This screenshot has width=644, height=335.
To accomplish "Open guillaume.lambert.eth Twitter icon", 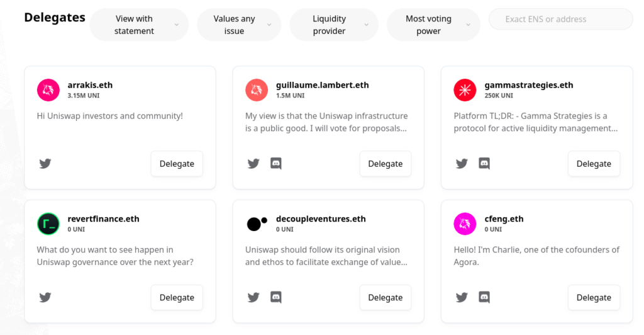I will (x=253, y=164).
